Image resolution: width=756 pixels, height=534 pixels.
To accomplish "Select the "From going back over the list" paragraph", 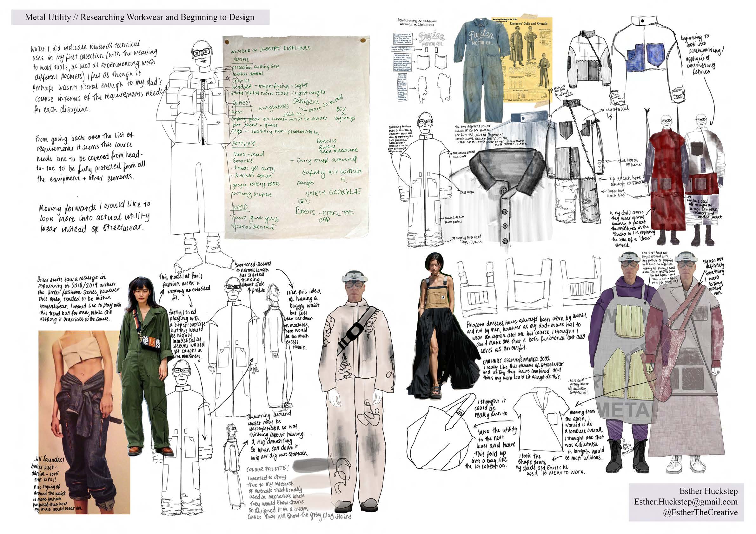I will [90, 157].
